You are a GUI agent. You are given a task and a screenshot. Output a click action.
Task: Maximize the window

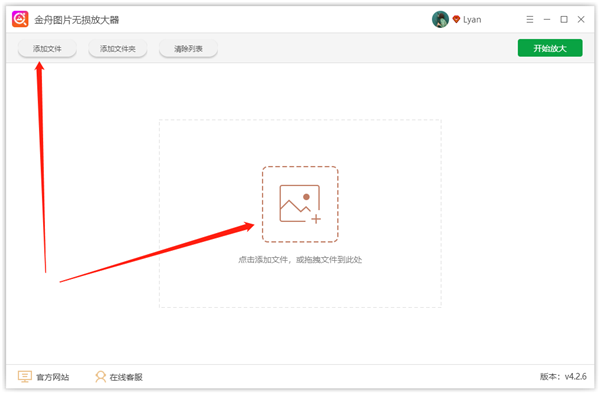564,20
